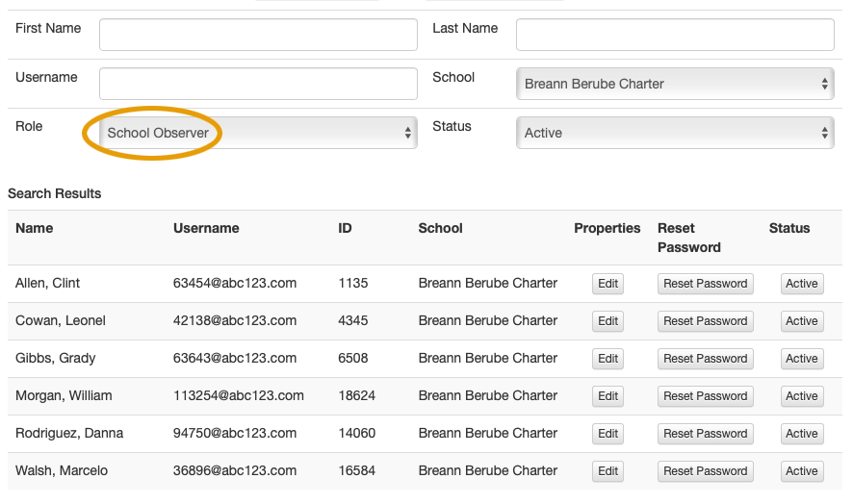Click the First Name input field

pyautogui.click(x=258, y=35)
